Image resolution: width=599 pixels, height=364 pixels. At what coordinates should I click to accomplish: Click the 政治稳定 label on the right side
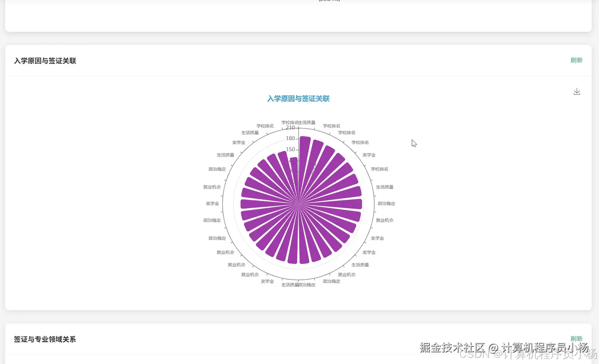click(386, 203)
